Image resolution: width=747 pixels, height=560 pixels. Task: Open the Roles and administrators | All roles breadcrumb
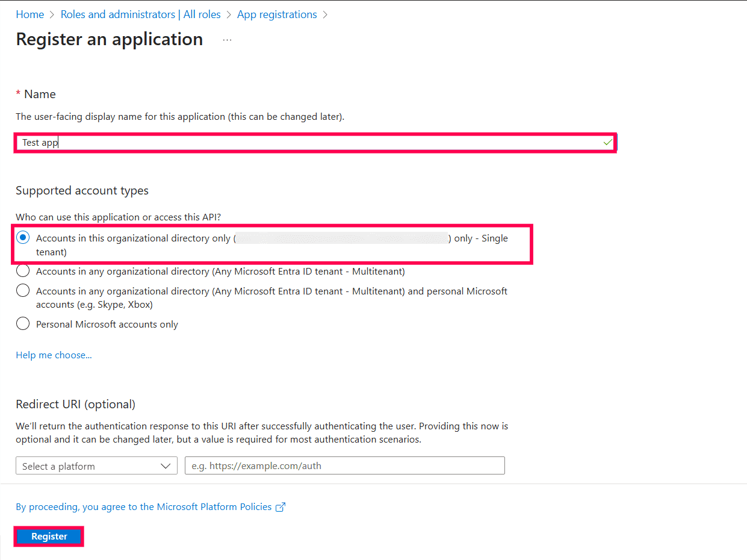pos(141,14)
